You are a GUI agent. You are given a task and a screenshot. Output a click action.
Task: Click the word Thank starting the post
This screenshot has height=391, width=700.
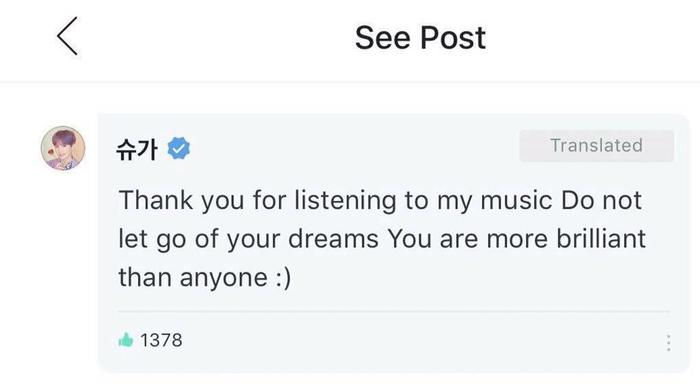pos(156,200)
